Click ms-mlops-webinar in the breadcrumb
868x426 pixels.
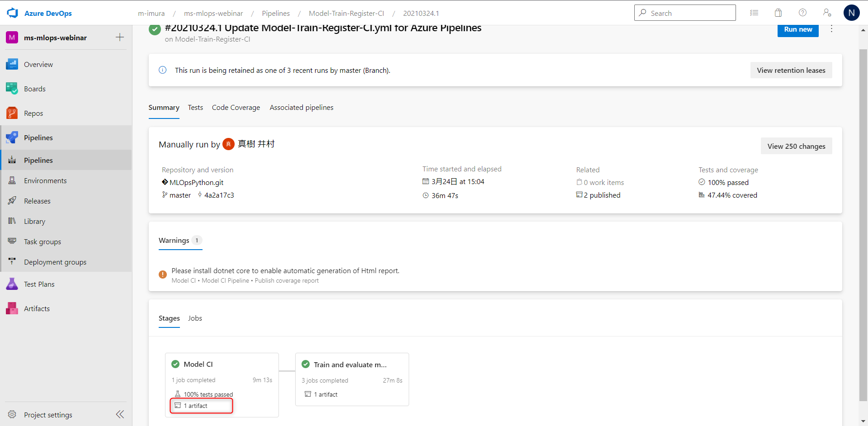(213, 14)
